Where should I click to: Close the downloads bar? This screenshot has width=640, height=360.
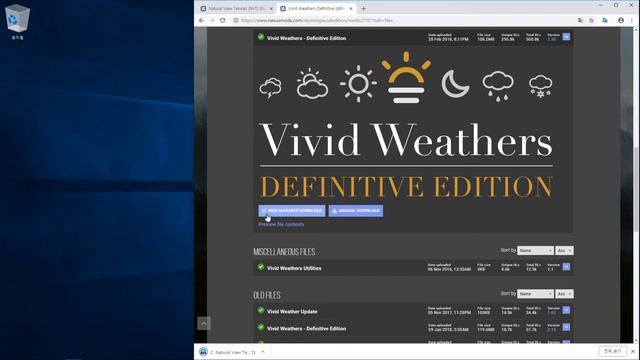coord(633,351)
